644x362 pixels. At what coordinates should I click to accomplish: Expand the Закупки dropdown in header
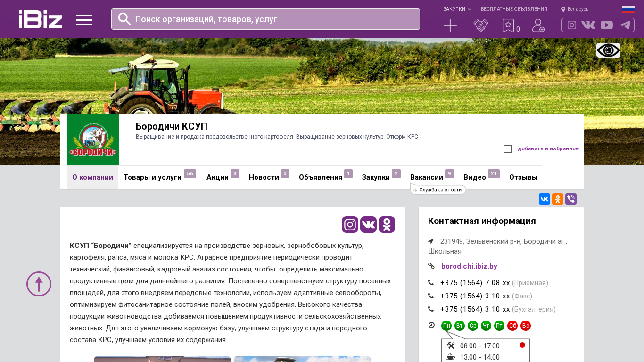click(457, 9)
